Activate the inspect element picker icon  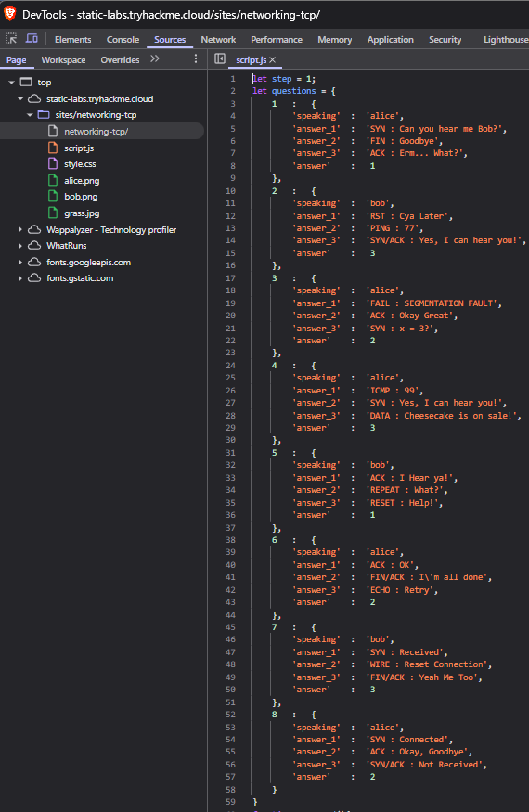(11, 39)
